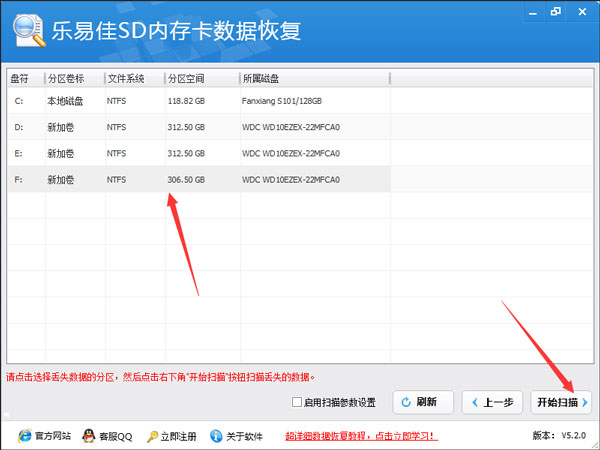The width and height of the screenshot is (600, 450).
Task: Click the refresh arrow icon
Action: [x=406, y=402]
